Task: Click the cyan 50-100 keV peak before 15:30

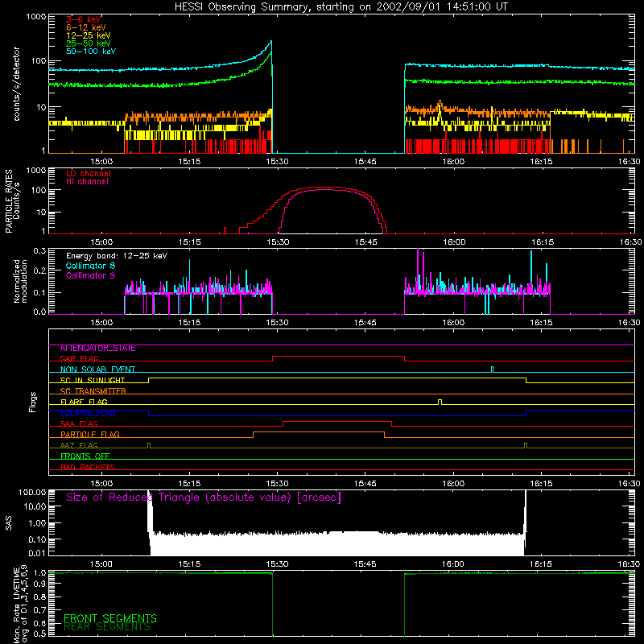Action: [x=270, y=42]
